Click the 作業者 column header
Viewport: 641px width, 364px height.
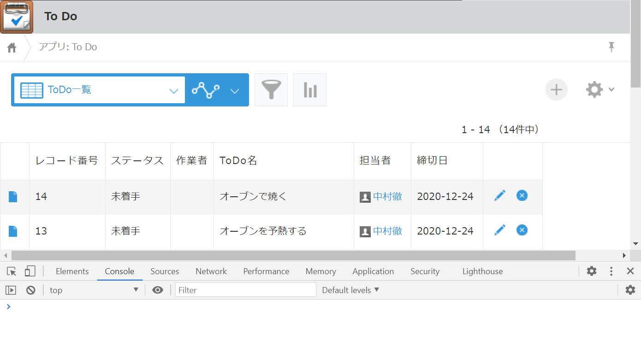pos(192,161)
